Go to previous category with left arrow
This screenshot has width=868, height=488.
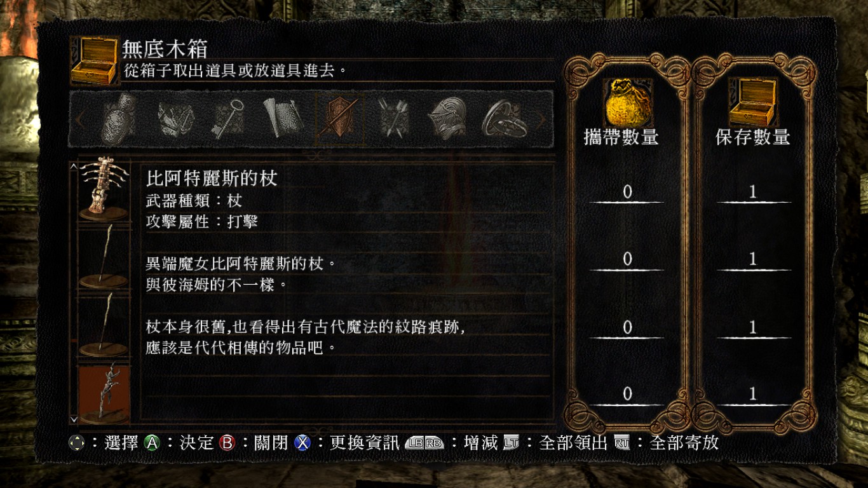coord(81,119)
